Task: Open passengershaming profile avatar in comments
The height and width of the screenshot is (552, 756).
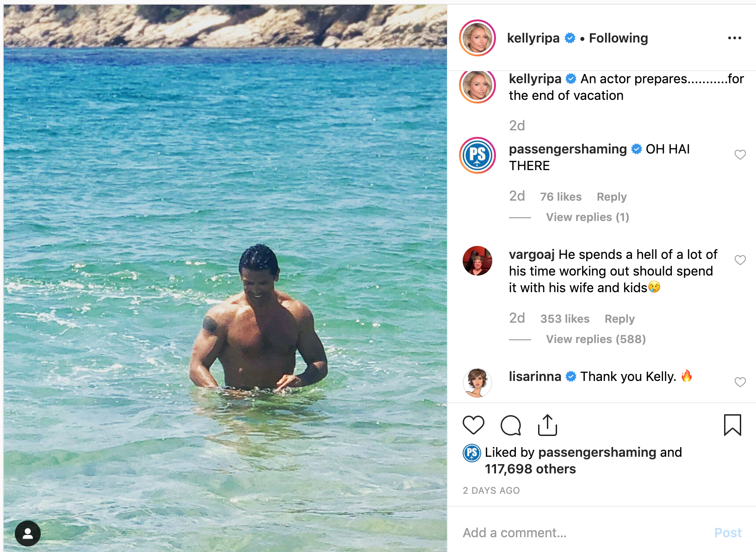Action: point(477,155)
